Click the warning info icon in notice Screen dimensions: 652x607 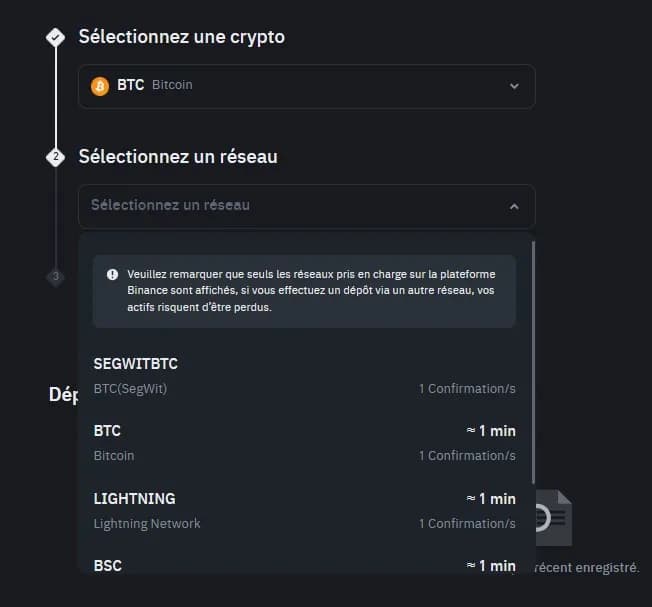coord(113,274)
